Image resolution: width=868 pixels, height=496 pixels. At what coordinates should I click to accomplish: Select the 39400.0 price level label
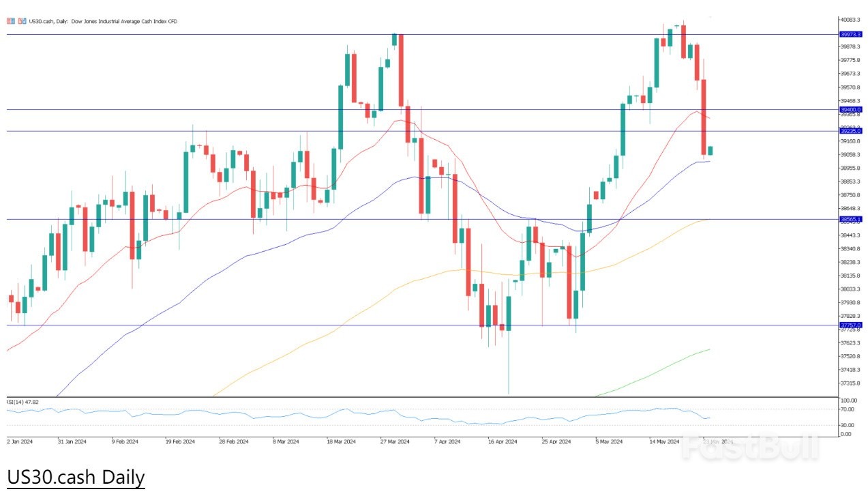851,109
